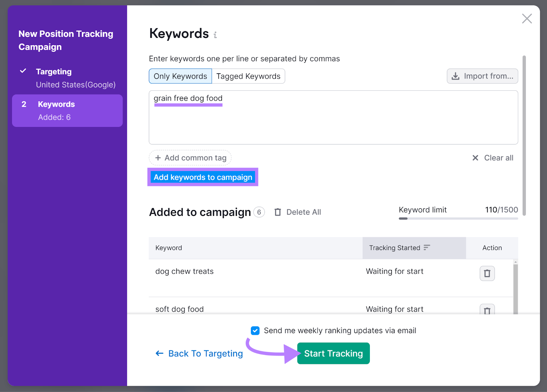Click the back arrow before Back To Targeting
This screenshot has height=392, width=547.
[159, 353]
